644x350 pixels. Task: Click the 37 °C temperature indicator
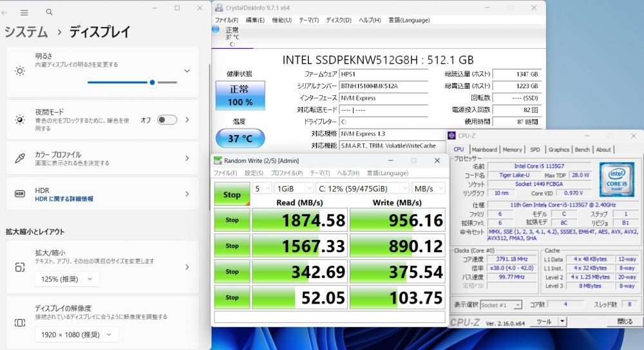tap(240, 138)
